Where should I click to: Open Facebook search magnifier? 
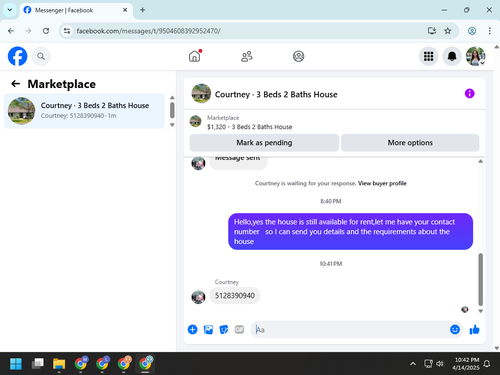pyautogui.click(x=41, y=56)
